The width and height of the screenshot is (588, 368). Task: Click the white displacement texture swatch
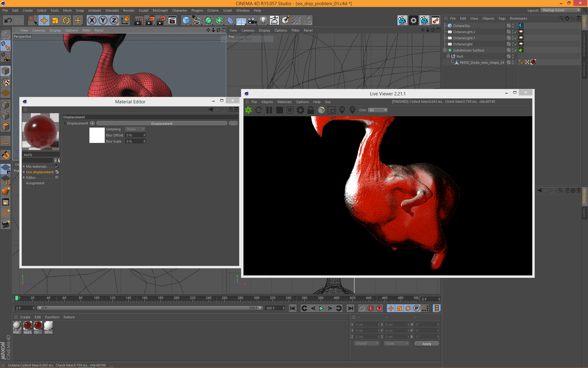pos(97,135)
